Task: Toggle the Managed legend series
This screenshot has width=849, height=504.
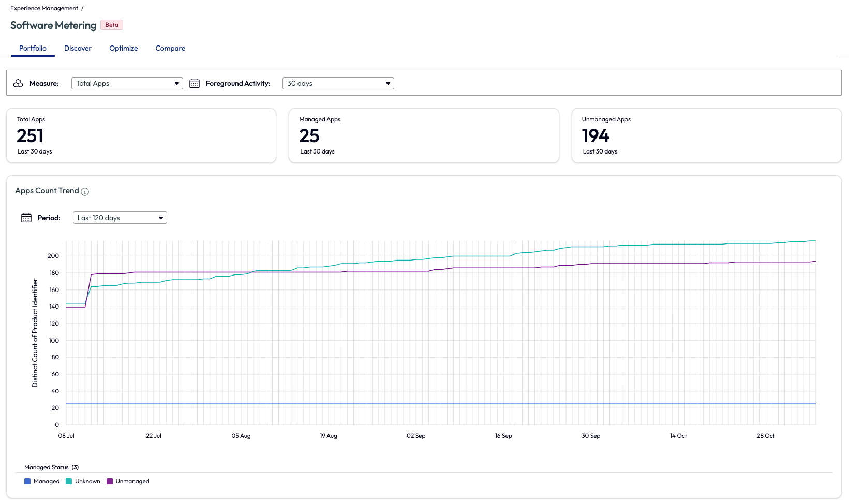Action: pos(47,481)
